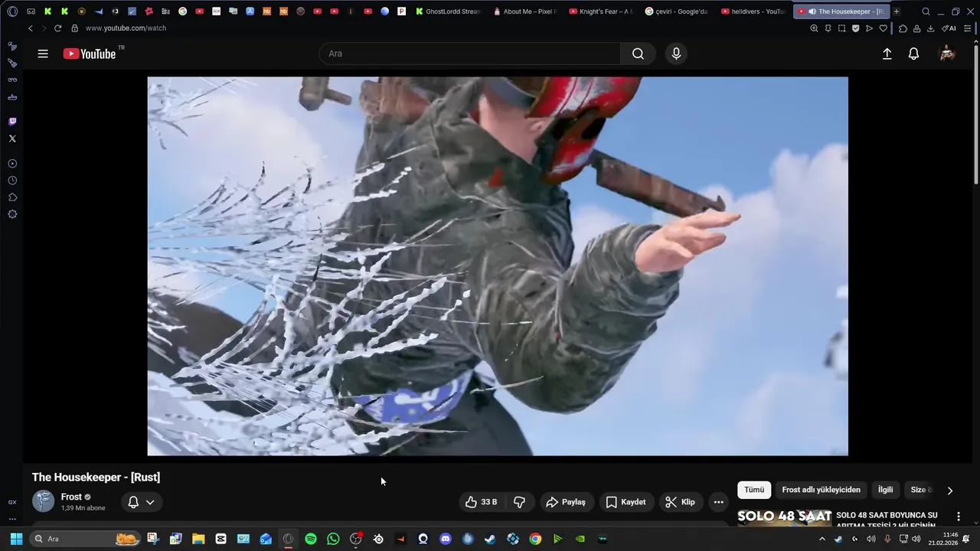
Task: Open Steam from the taskbar
Action: [490, 539]
